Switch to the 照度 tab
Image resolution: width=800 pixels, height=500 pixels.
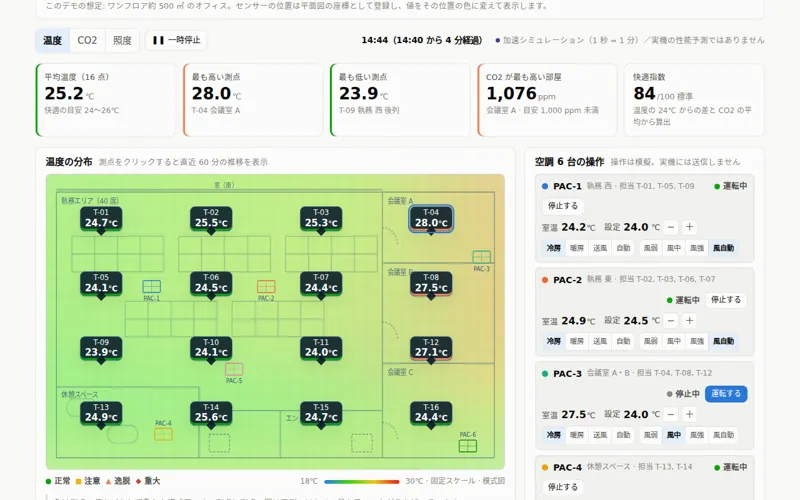pos(122,40)
